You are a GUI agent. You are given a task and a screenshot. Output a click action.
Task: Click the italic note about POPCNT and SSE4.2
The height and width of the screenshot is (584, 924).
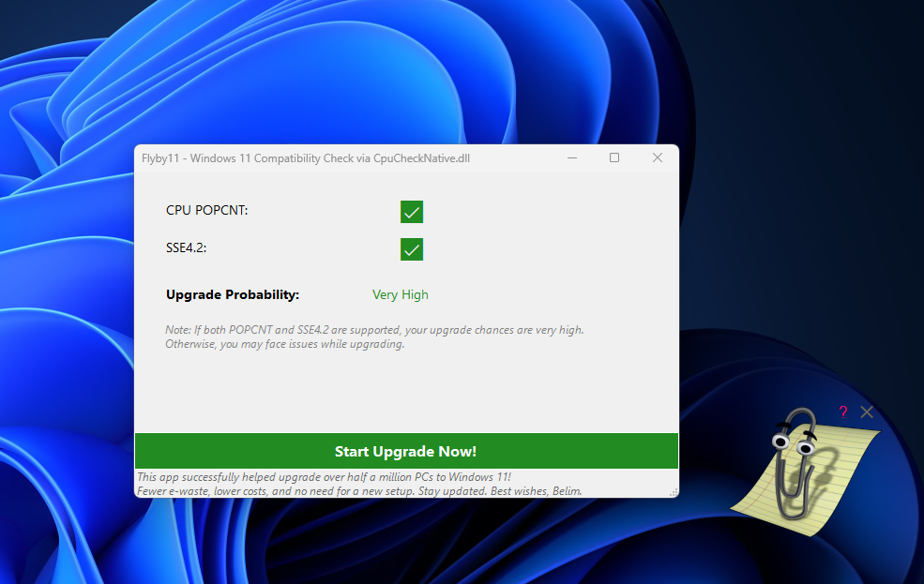tap(373, 337)
